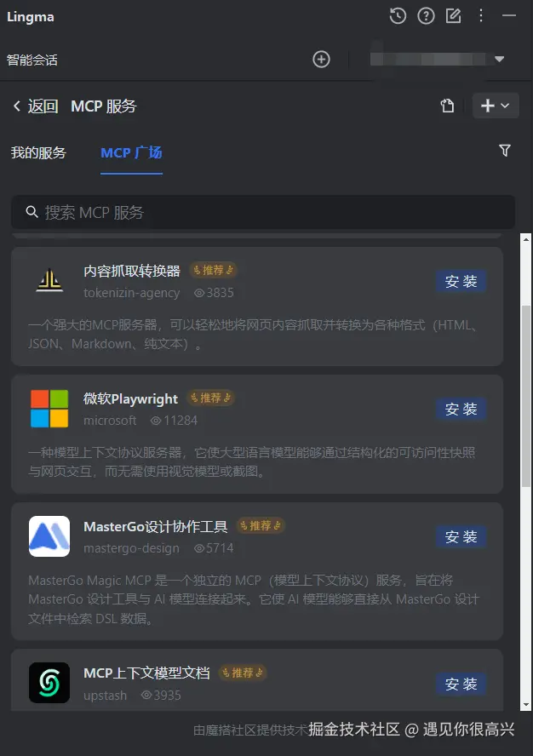
Task: Open the blurred account dropdown arrow
Action: point(499,60)
